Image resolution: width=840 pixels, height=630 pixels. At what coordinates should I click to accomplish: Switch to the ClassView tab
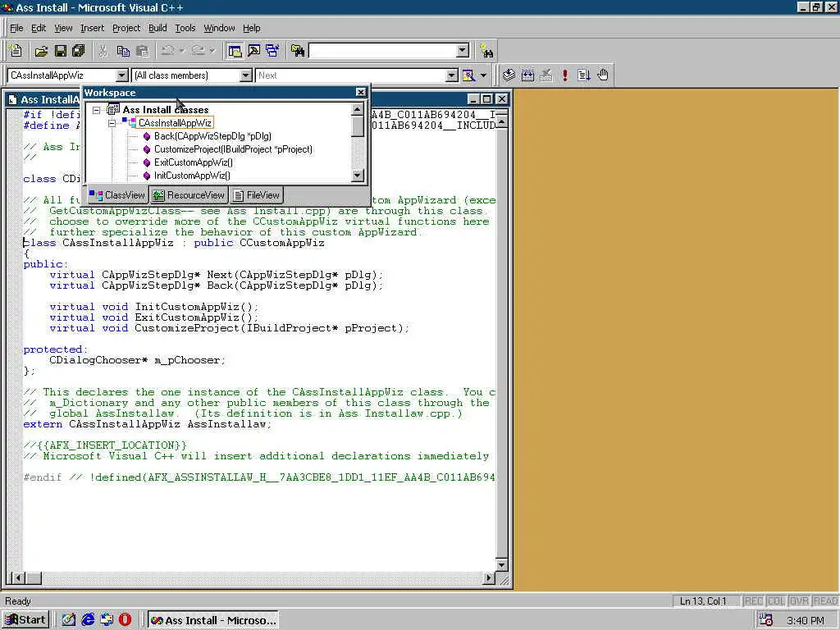117,195
